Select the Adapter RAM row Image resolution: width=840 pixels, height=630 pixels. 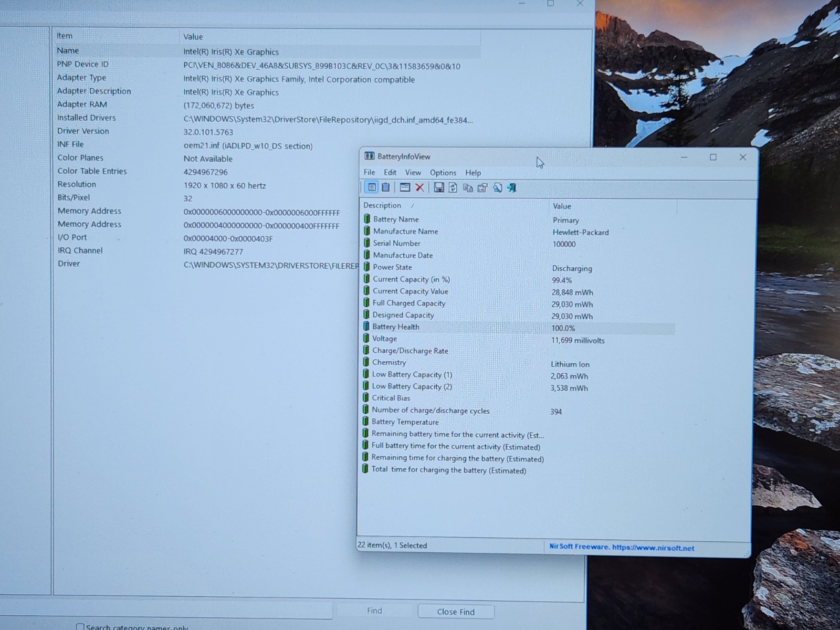267,104
